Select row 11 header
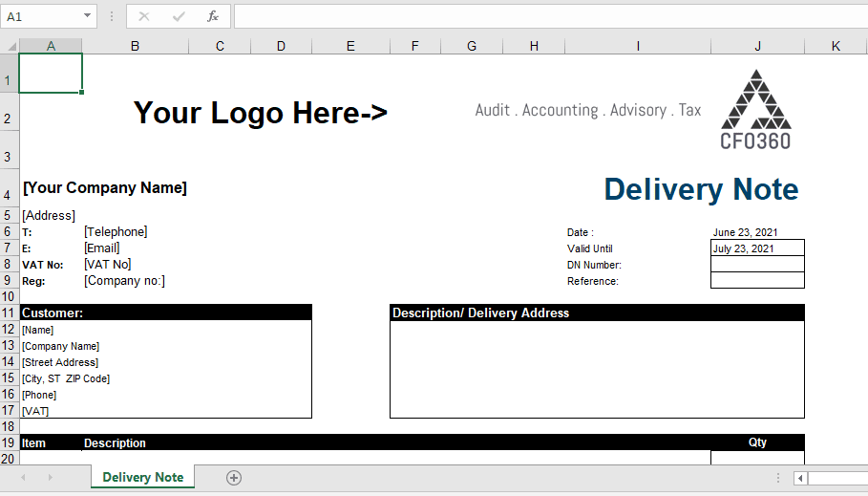868x496 pixels. 9,313
